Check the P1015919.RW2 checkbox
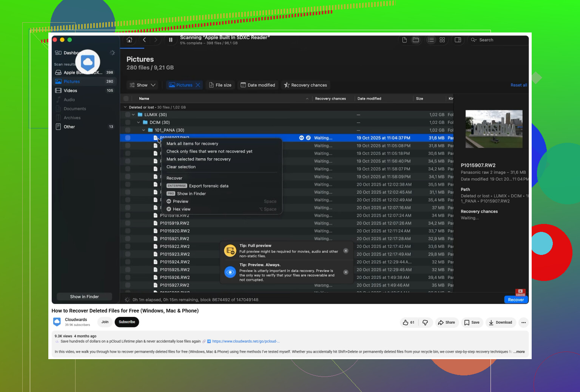 click(128, 223)
